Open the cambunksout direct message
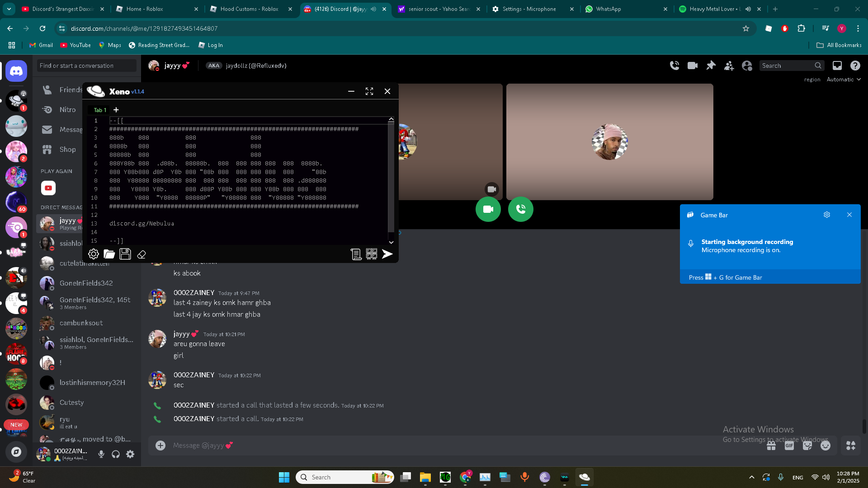Image resolution: width=868 pixels, height=488 pixels. point(81,323)
